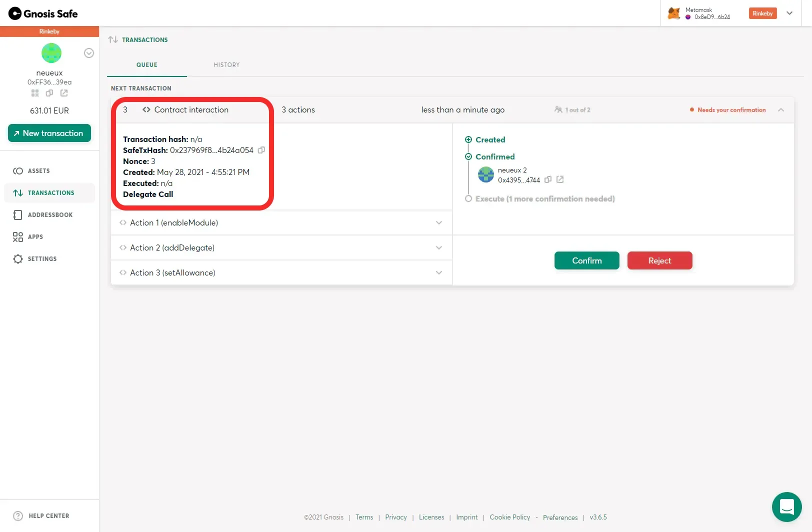812x532 pixels.
Task: Open the Assets section in sidebar
Action: coord(38,170)
